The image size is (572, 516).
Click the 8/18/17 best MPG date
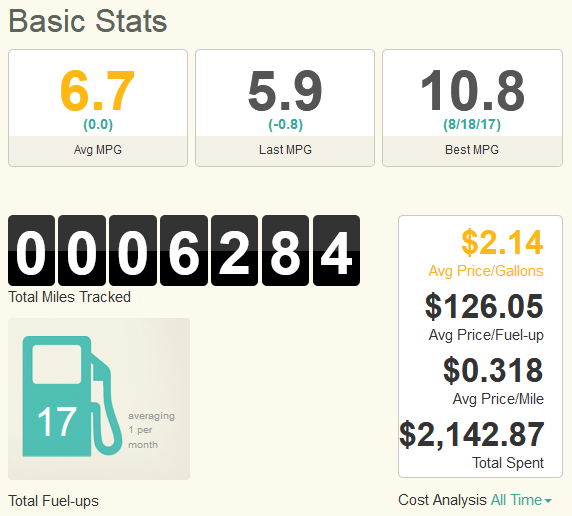click(x=472, y=124)
